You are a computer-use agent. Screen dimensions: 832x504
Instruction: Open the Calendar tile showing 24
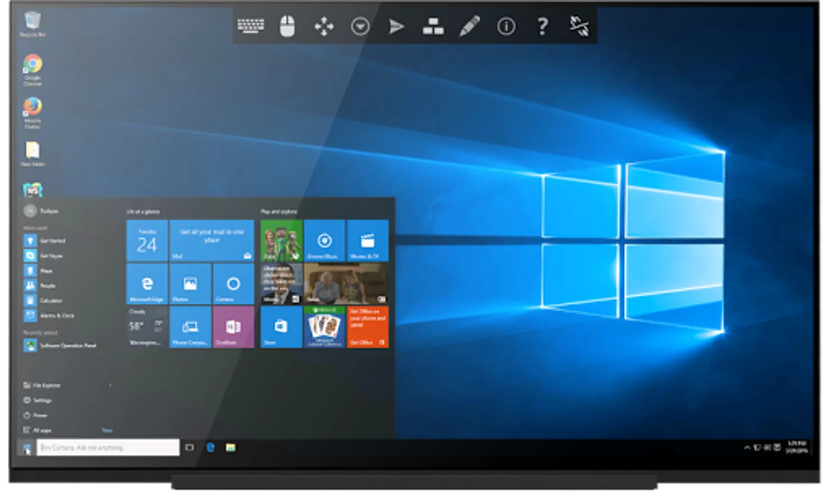(x=147, y=241)
